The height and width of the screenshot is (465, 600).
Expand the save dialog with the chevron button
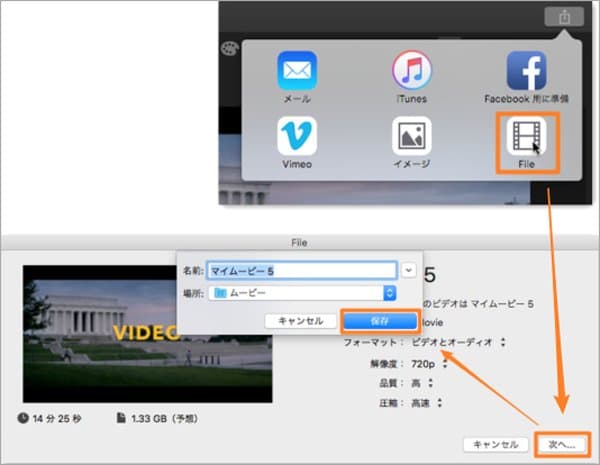pos(409,270)
